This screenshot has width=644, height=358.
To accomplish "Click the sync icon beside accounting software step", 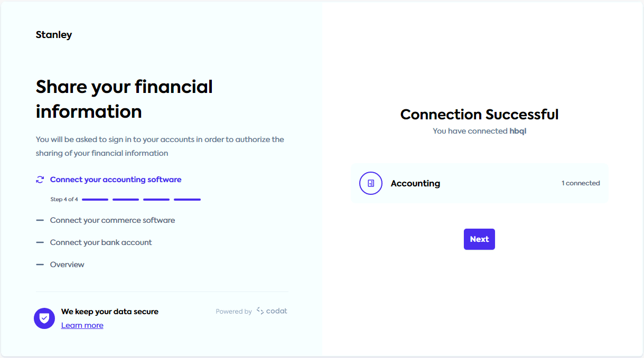I will (x=40, y=180).
